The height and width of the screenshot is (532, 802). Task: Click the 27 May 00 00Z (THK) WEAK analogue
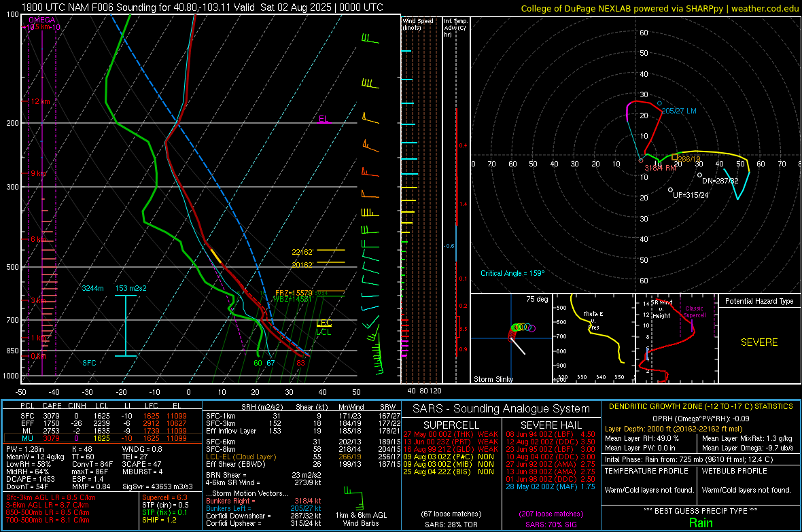(x=451, y=434)
